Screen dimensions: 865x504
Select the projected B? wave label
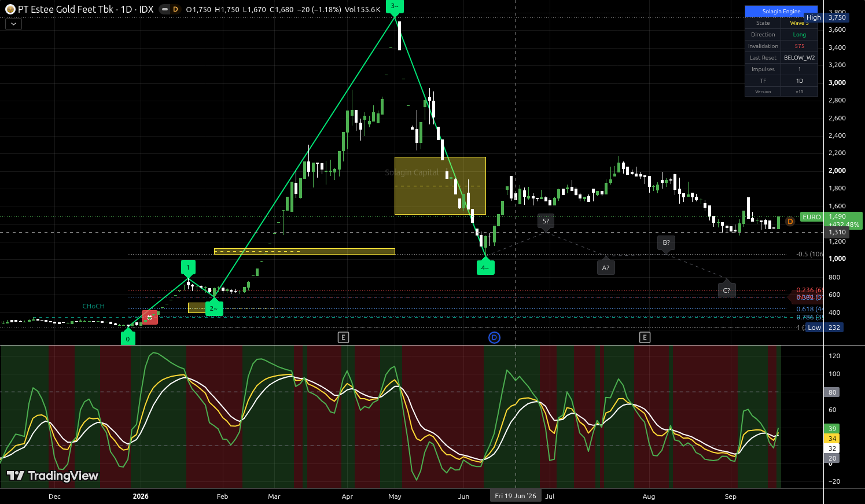[x=666, y=243]
